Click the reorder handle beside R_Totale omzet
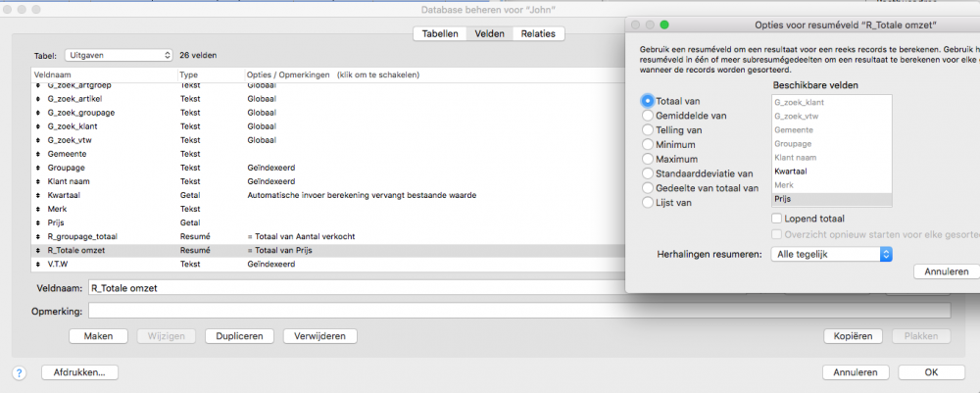Screen dimensions: 980x393 pos(38,251)
